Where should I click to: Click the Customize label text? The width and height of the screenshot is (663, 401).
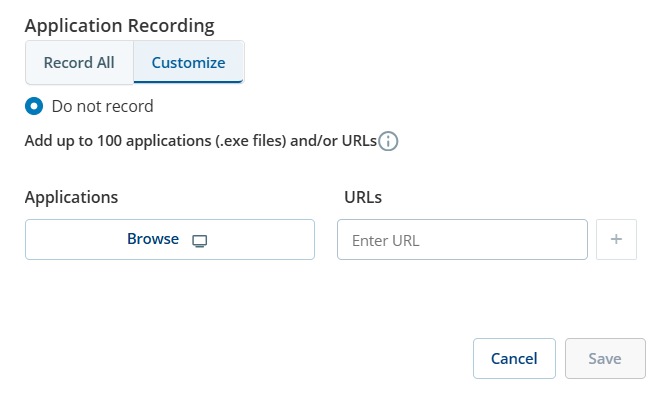(x=188, y=62)
